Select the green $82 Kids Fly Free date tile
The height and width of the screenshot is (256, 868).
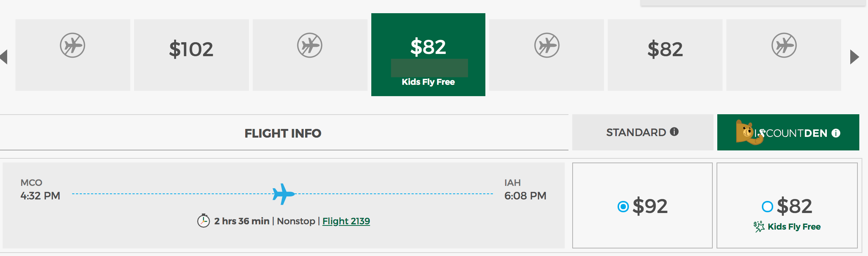point(428,55)
